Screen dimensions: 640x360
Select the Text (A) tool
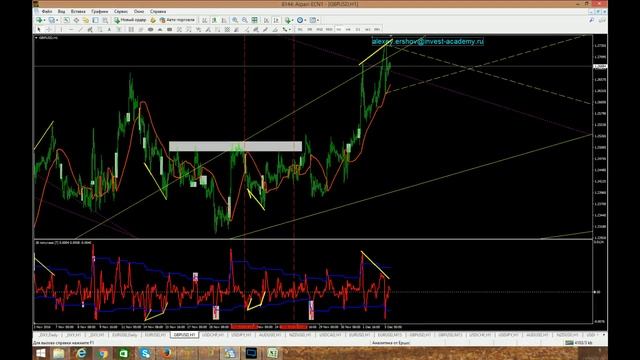(109, 29)
